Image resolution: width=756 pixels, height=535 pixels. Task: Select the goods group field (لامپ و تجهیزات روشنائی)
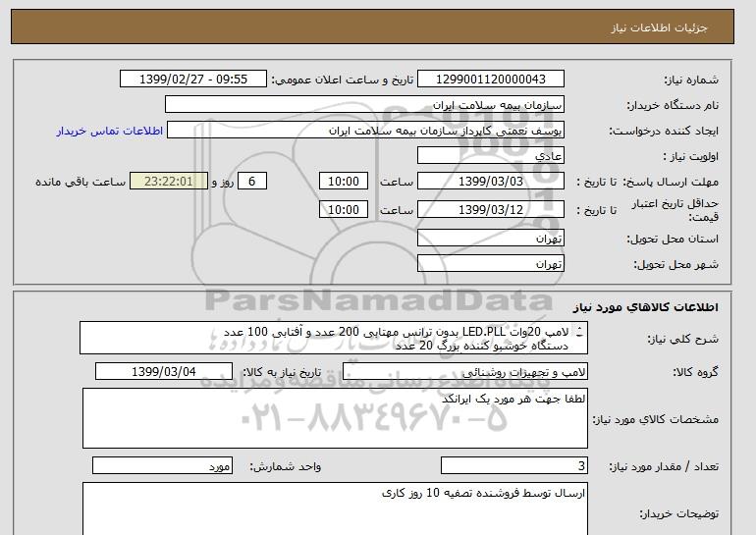[x=464, y=372]
